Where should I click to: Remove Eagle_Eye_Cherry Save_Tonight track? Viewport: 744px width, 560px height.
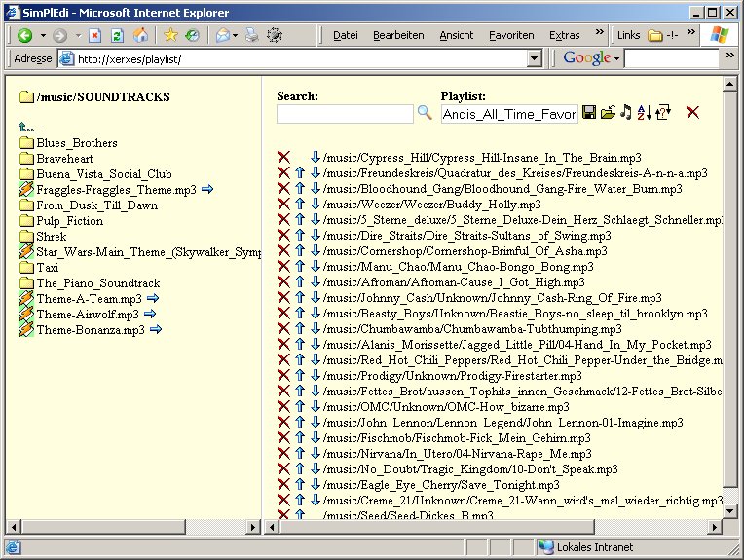pos(283,485)
